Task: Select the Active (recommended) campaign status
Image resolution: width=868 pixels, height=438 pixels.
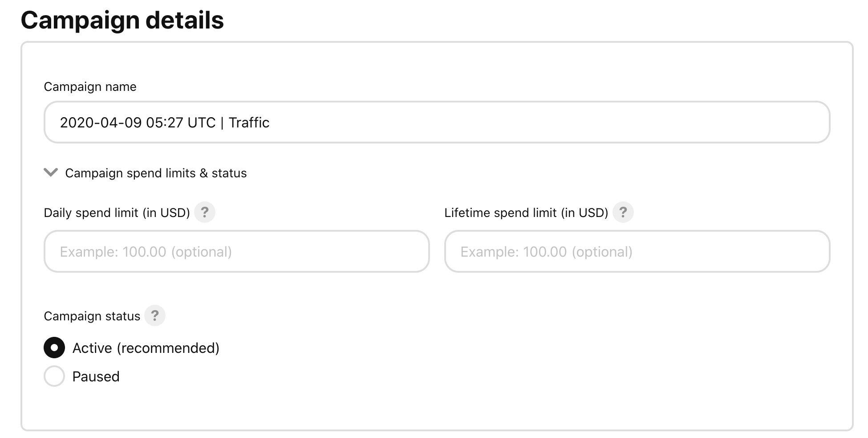Action: click(x=54, y=348)
